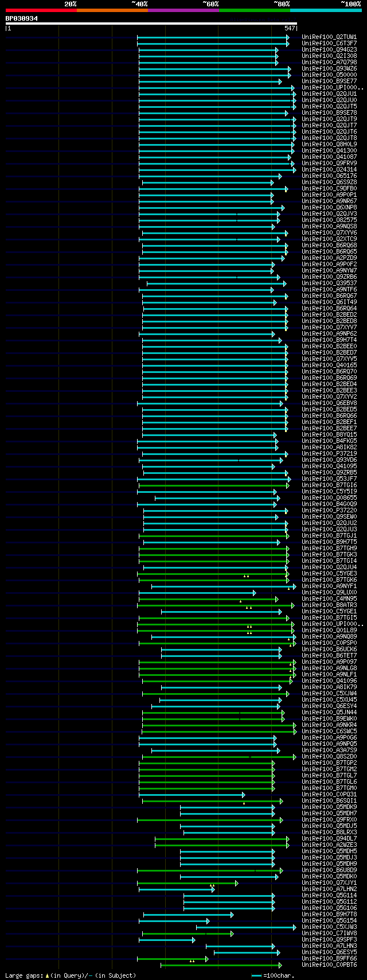Select the UniRef100_B8ATR3 label
Viewport: 367px width, 980px height.
[x=329, y=605]
